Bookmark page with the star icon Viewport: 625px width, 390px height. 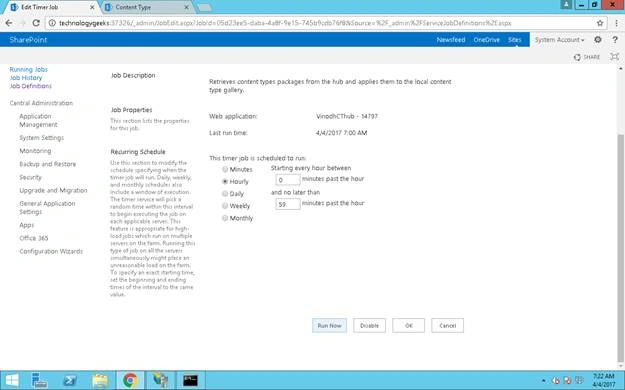point(600,23)
